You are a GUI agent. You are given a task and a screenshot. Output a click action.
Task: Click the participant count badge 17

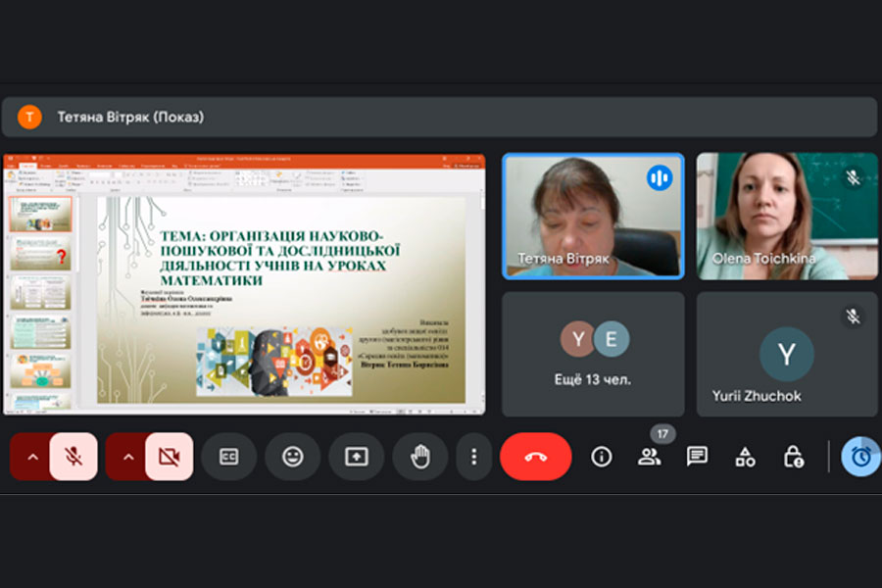662,434
